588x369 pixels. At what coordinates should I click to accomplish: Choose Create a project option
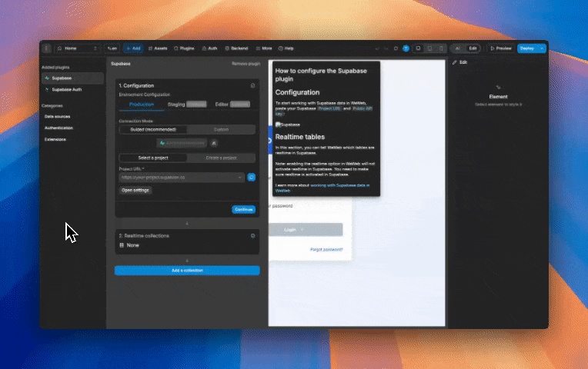point(221,158)
